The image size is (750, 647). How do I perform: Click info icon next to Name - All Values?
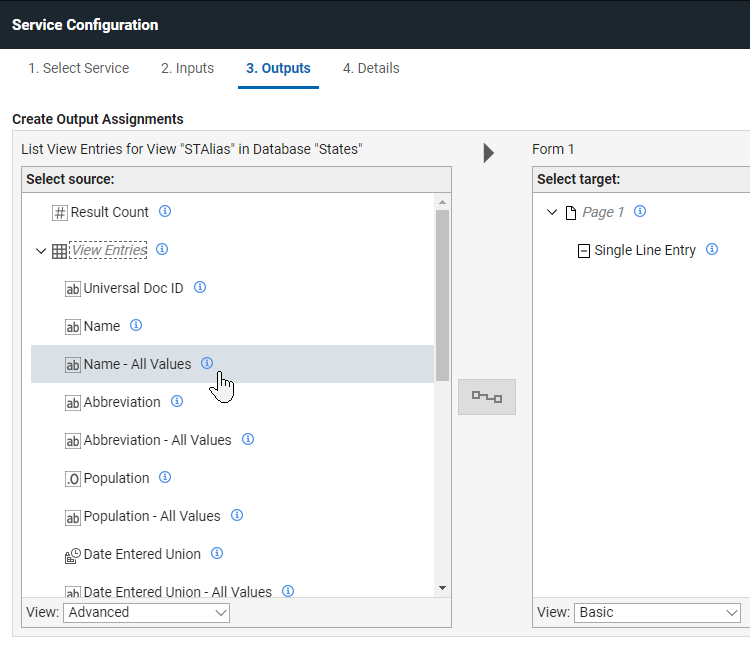point(207,363)
